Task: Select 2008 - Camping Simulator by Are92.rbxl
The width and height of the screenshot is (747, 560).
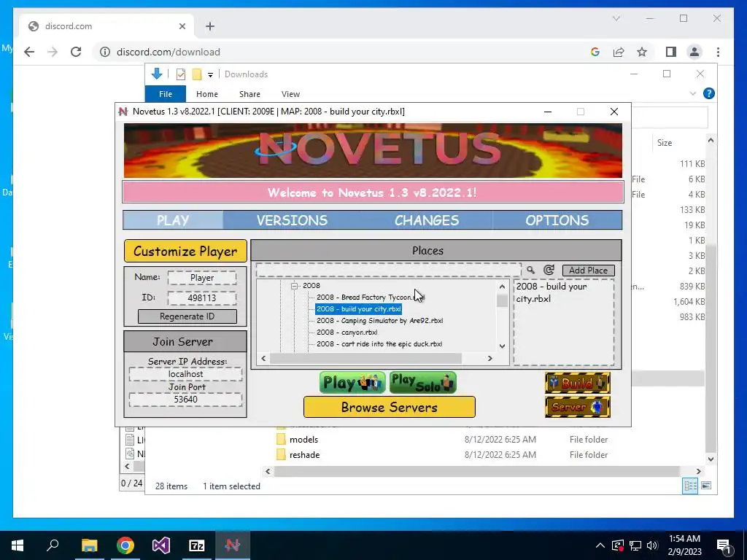Action: (x=379, y=321)
